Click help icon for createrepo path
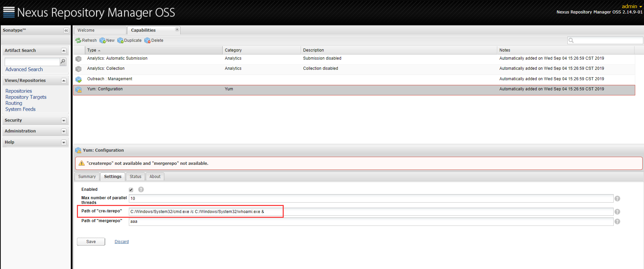Image resolution: width=644 pixels, height=269 pixels. [x=617, y=212]
